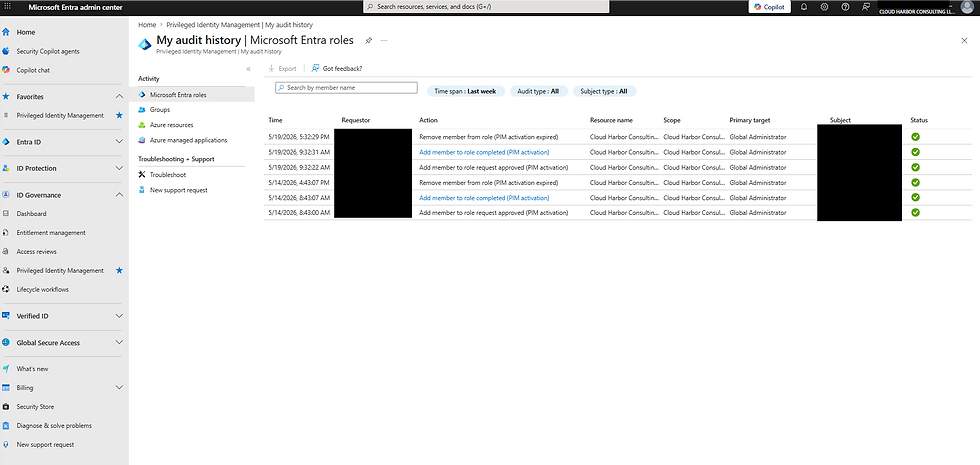The width and height of the screenshot is (980, 465).
Task: Open Security Copilot agents
Action: pyautogui.click(x=48, y=51)
